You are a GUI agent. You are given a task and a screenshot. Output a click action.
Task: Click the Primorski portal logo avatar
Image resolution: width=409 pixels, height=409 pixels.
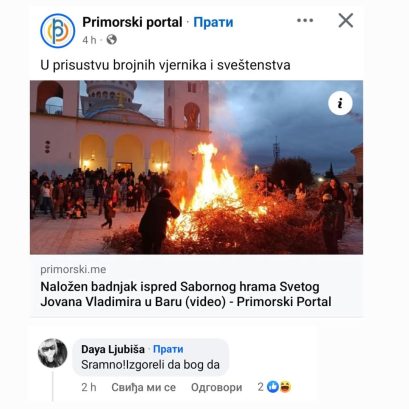[58, 31]
